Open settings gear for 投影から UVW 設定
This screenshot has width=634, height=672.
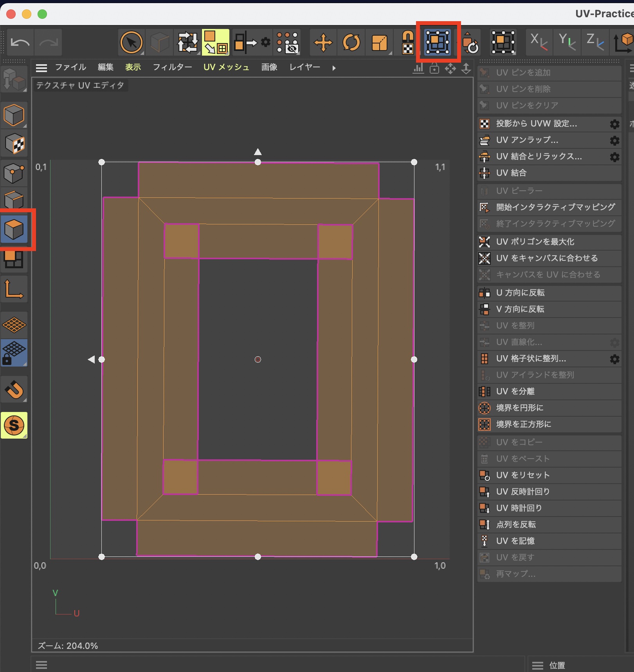pyautogui.click(x=614, y=124)
